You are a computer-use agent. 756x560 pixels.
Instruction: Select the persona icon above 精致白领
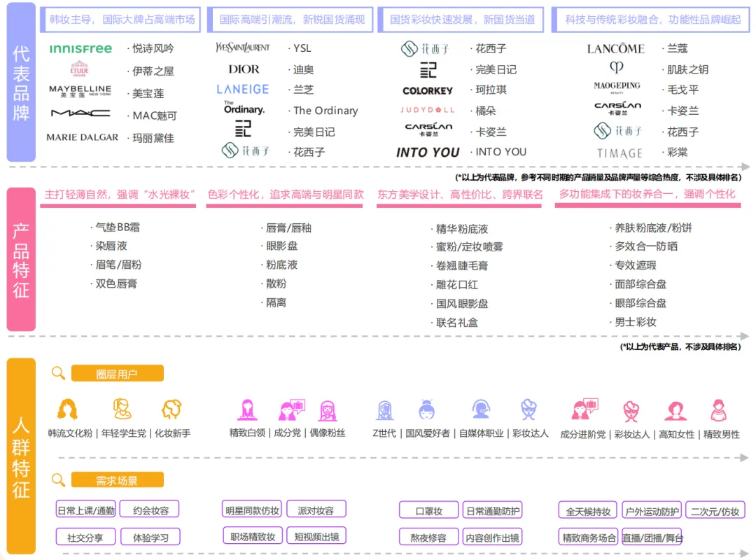(x=247, y=410)
